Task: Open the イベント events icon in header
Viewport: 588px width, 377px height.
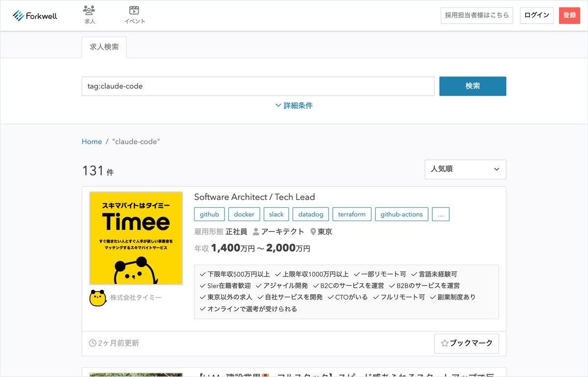Action: [x=134, y=15]
